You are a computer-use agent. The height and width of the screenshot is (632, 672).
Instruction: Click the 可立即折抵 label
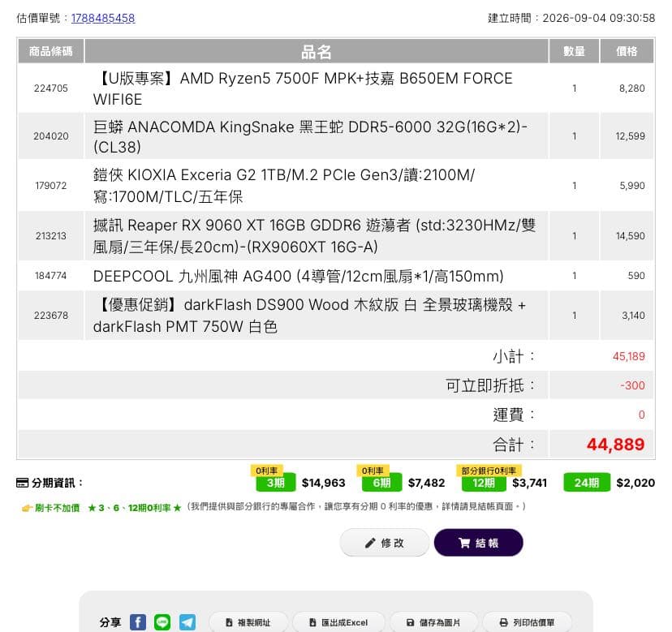pos(490,385)
